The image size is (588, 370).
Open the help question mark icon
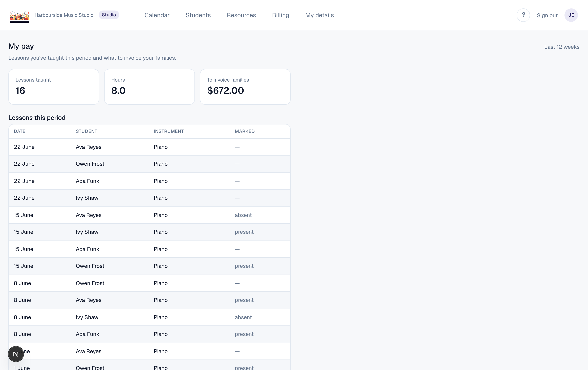coord(523,15)
